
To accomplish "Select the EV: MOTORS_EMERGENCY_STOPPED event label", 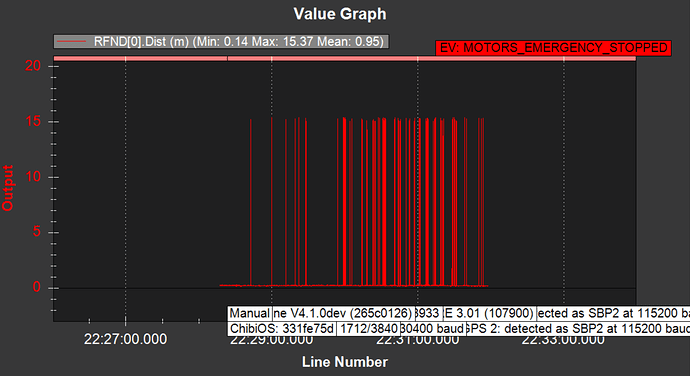I will coord(554,48).
